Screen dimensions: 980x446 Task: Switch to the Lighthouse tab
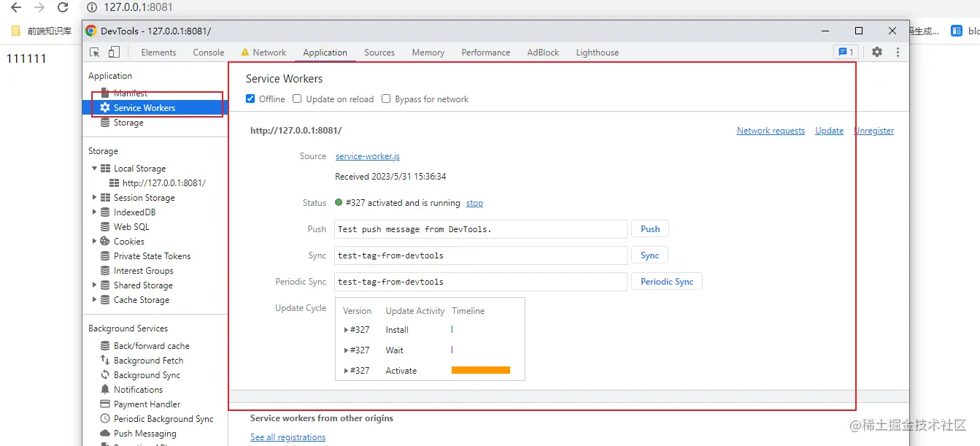coord(598,53)
